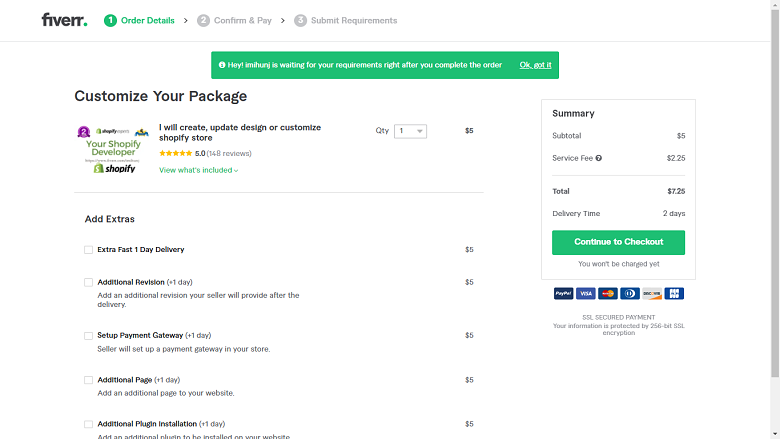Image resolution: width=780 pixels, height=439 pixels.
Task: Open the Qty dropdown
Action: click(410, 131)
